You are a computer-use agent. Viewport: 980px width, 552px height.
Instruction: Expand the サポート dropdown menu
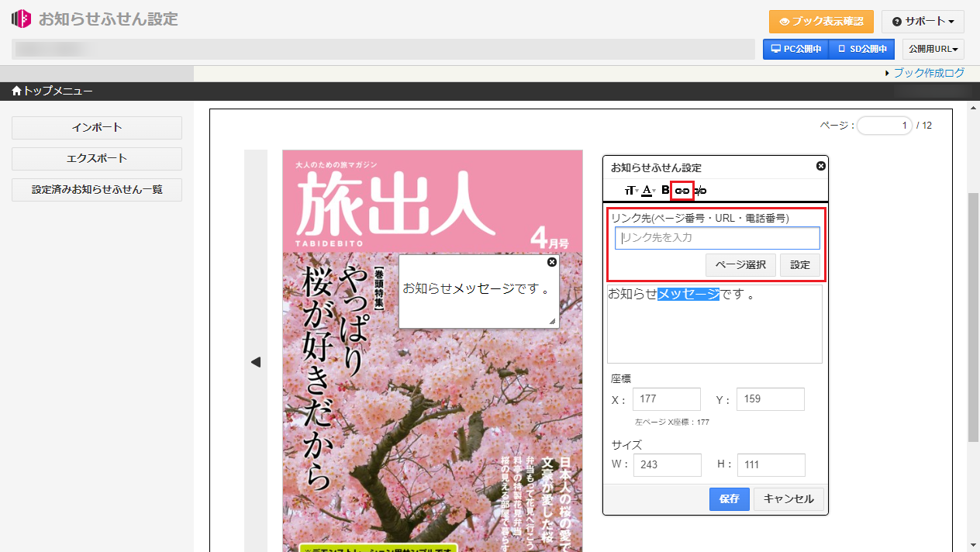point(922,21)
